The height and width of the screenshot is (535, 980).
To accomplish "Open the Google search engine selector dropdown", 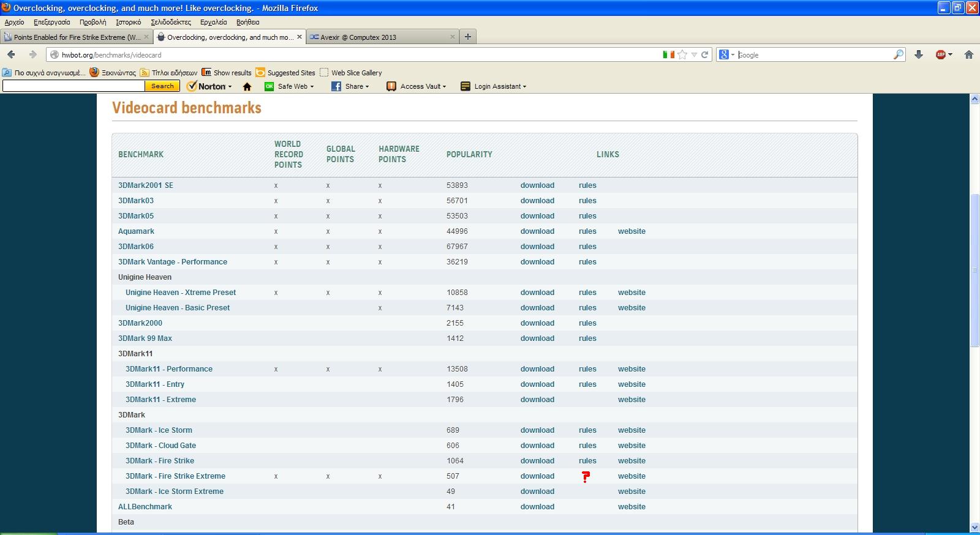I will 726,54.
